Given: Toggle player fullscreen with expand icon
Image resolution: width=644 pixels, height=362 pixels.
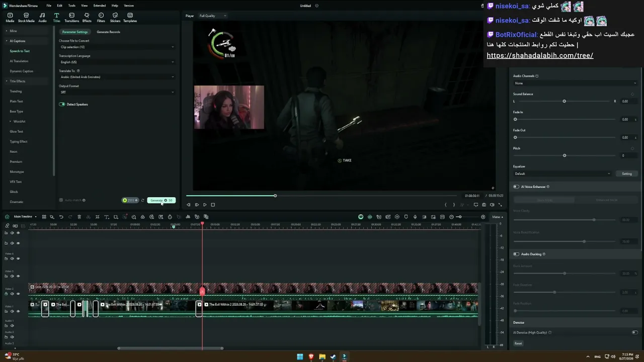Looking at the screenshot, I should pos(500,205).
